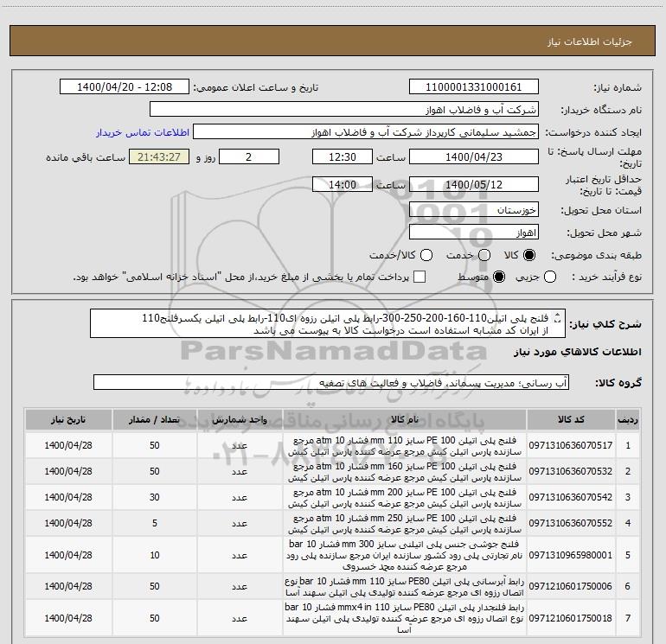This screenshot has height=644, width=666.
Task: Click product code 0971210601750006
Action: click(x=571, y=586)
